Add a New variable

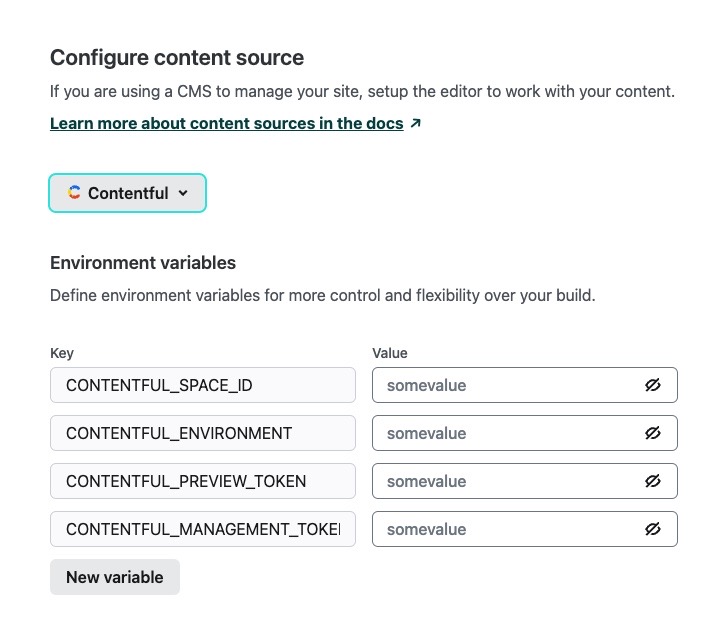(x=114, y=577)
